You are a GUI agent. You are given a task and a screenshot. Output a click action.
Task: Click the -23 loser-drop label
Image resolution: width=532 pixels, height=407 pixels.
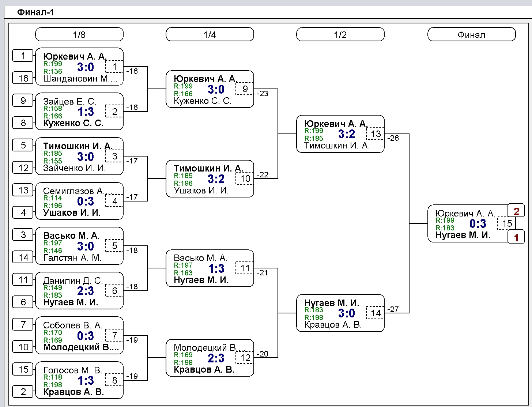click(x=263, y=94)
